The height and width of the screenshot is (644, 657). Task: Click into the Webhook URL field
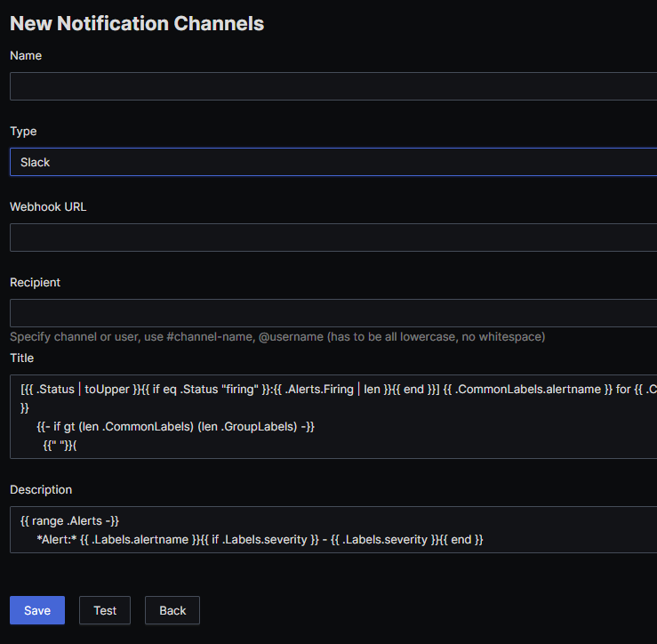pos(333,237)
